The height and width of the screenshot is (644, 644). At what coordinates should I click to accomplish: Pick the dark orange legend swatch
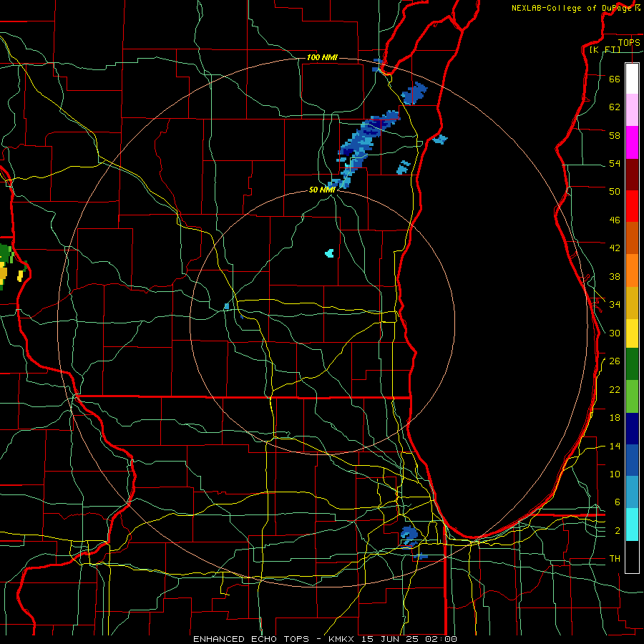click(632, 238)
